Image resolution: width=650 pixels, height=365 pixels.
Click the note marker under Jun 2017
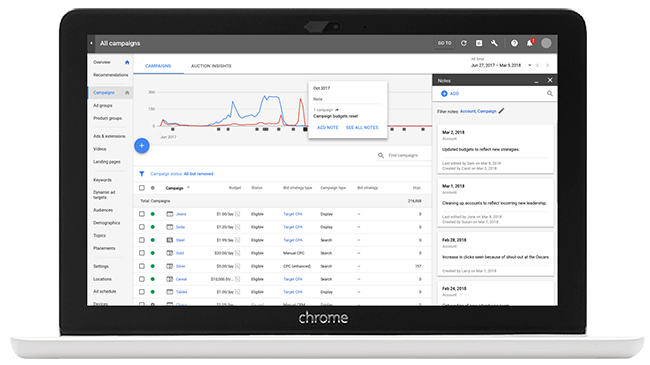(173, 129)
